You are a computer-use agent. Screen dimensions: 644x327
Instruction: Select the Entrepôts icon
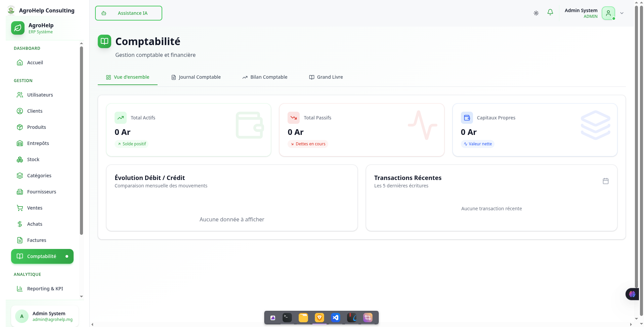click(x=20, y=143)
